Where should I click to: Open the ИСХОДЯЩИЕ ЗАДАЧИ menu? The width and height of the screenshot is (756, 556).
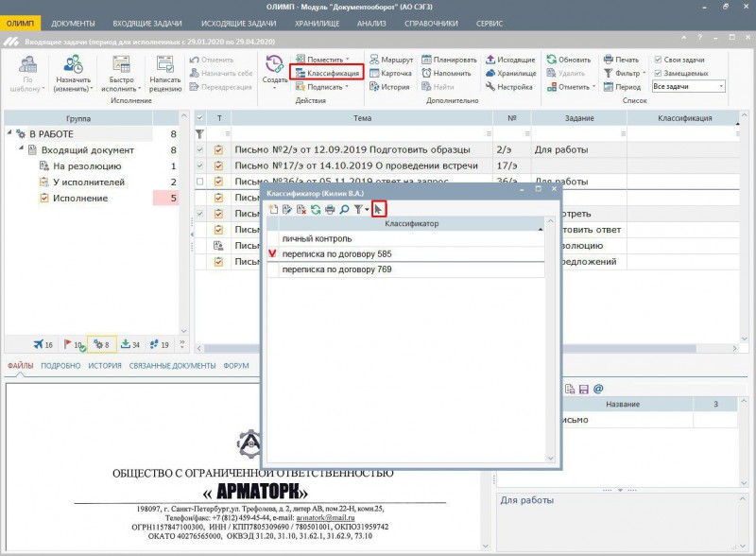pos(238,23)
